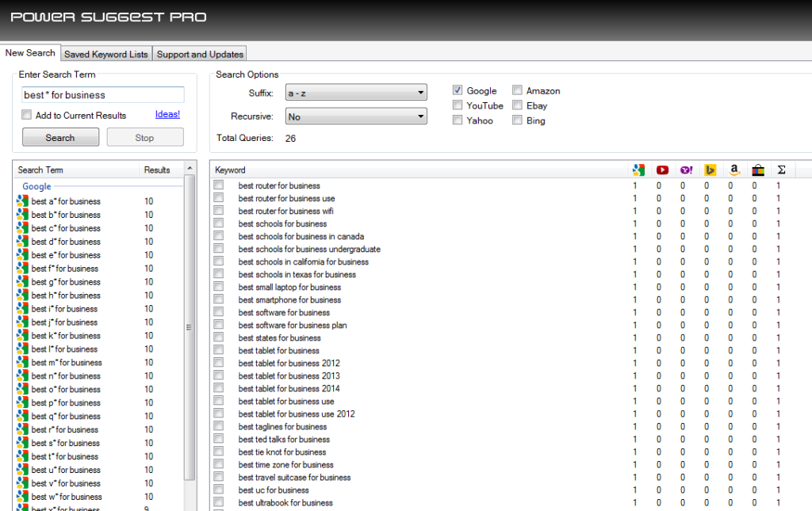Viewport: 812px width, 511px height.
Task: Collapse the Google group header
Action: point(36,186)
